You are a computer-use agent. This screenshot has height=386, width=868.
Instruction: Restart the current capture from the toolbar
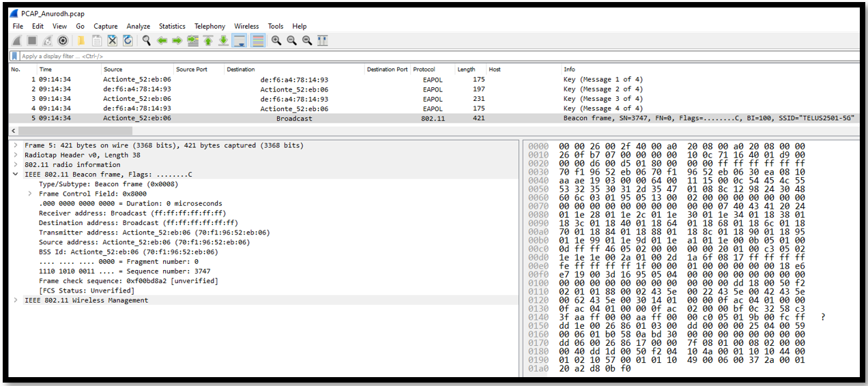tap(47, 41)
